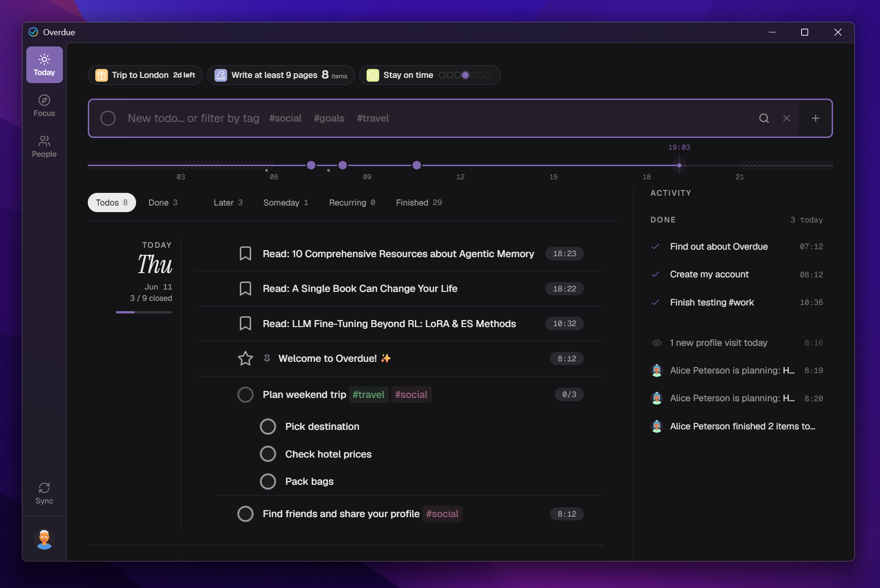
Task: Open Write at least 9 pages goal chip
Action: tap(281, 75)
